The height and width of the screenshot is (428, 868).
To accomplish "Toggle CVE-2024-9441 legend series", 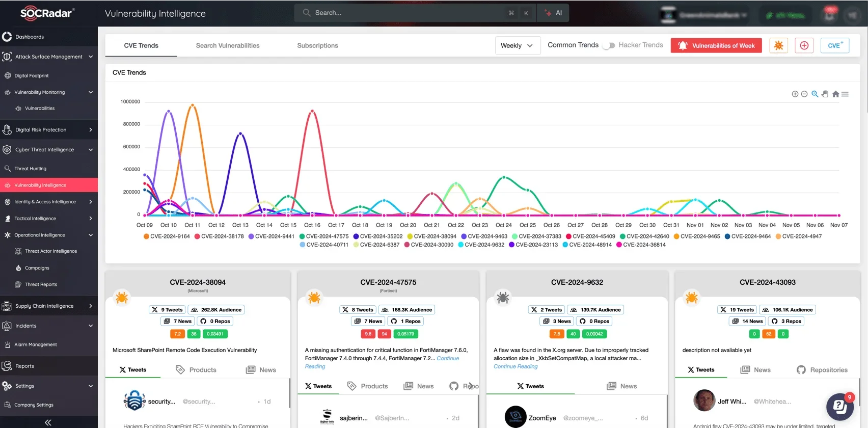I will pos(272,236).
